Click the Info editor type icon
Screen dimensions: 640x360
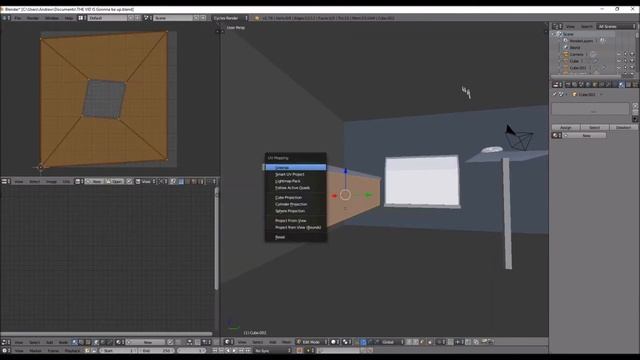point(5,18)
